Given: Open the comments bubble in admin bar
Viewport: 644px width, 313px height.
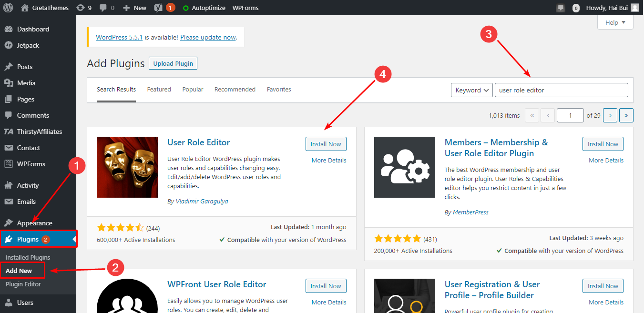Looking at the screenshot, I should click(x=106, y=8).
